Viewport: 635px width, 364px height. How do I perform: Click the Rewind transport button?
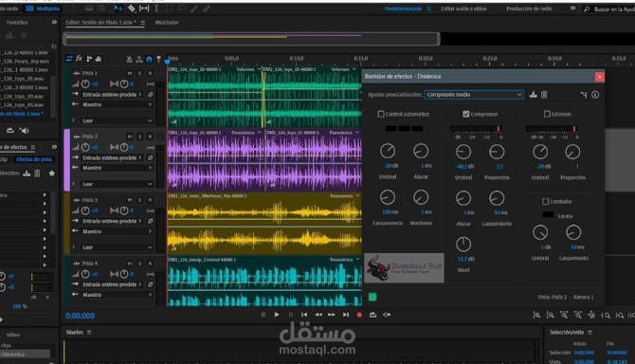(318, 315)
